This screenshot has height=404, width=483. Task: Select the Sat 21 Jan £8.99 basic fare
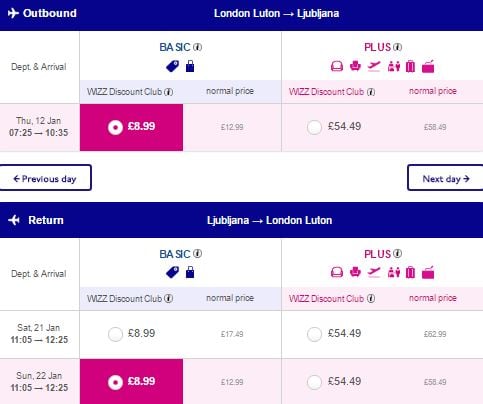(115, 334)
